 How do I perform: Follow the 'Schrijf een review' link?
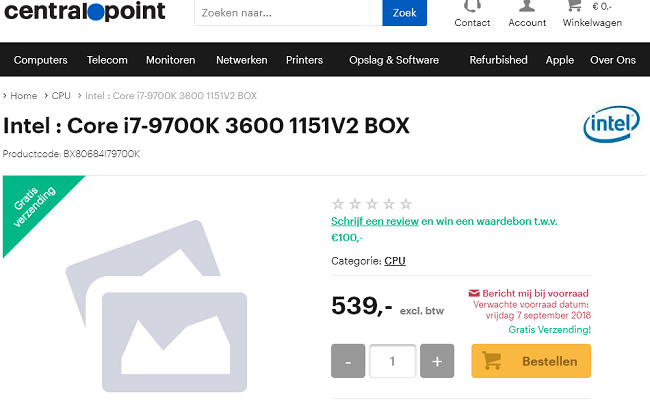374,221
